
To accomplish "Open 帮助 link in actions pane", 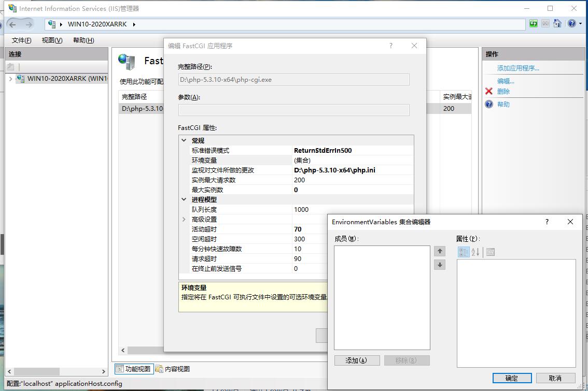I will click(x=503, y=105).
